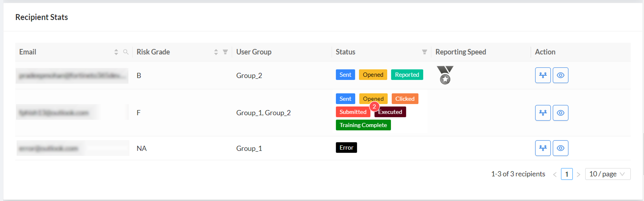Expand the 10 / page size dropdown

tap(607, 174)
